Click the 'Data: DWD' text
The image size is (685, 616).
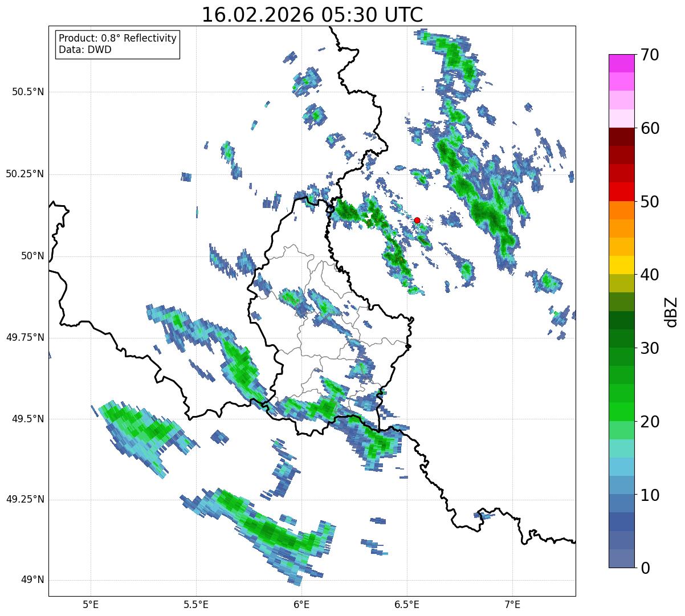pyautogui.click(x=85, y=50)
